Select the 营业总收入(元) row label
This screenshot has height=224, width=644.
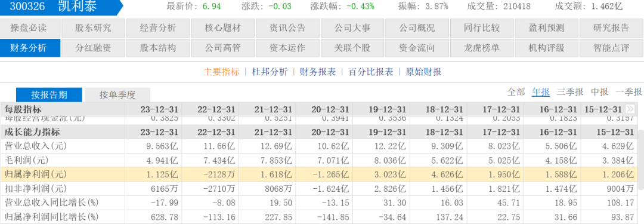[x=35, y=146]
